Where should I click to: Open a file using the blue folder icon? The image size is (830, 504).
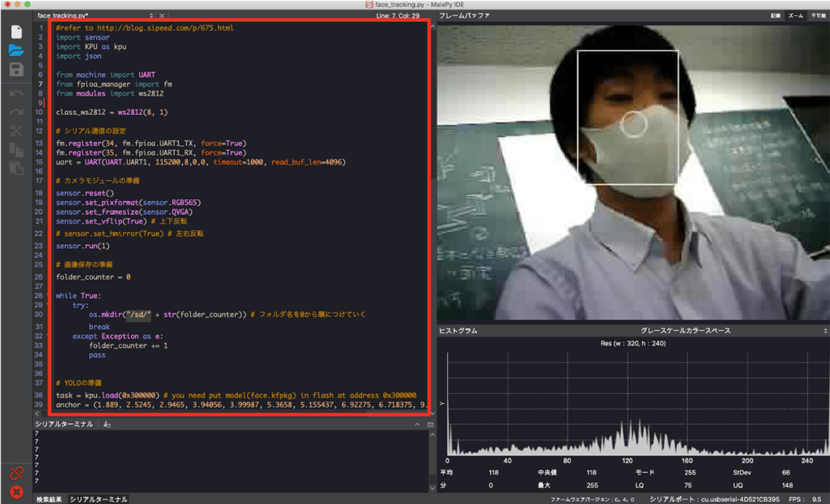click(x=17, y=50)
